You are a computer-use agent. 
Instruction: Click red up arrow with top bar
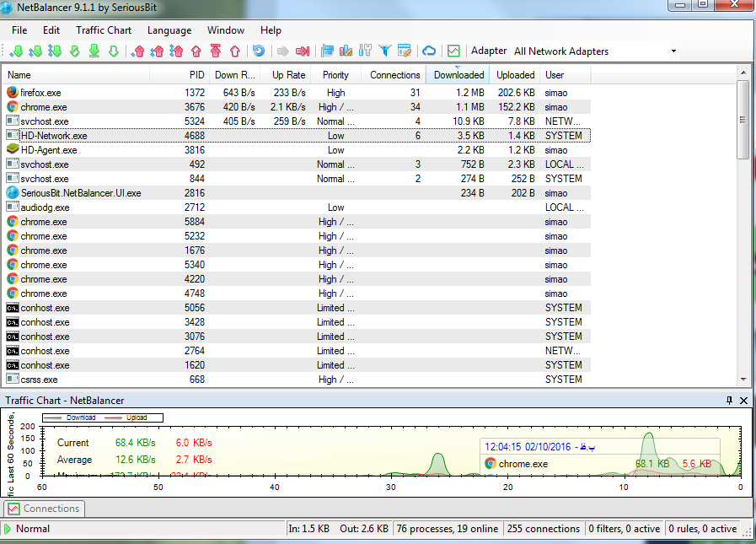[216, 51]
